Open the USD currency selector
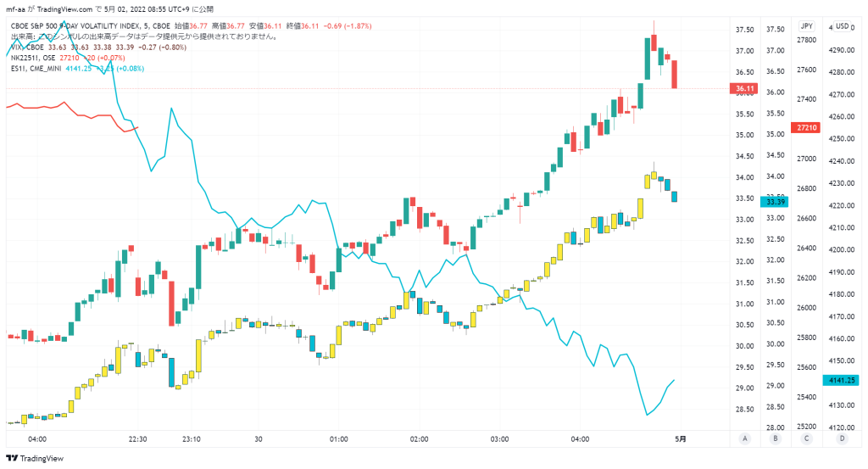The image size is (868, 469). (842, 26)
